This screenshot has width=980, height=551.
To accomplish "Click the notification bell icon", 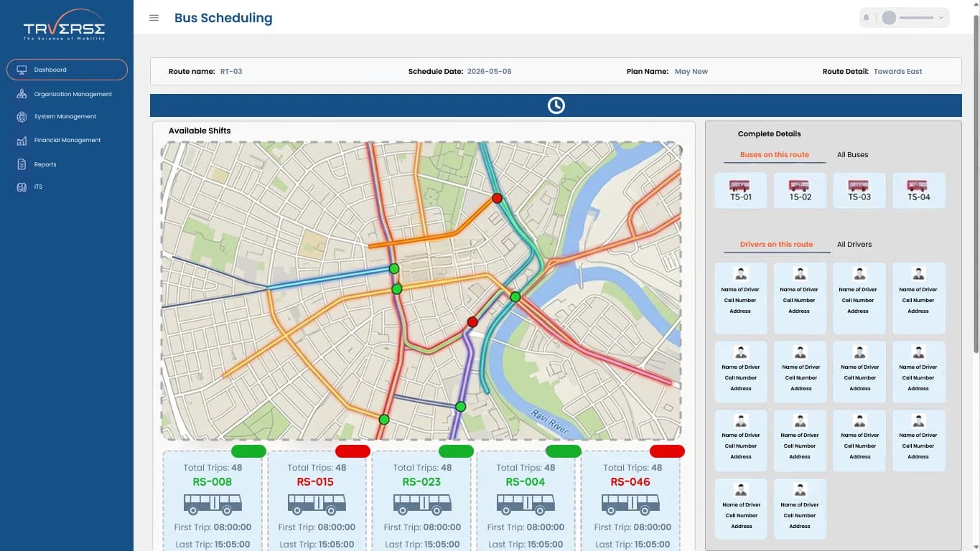I will 867,18.
